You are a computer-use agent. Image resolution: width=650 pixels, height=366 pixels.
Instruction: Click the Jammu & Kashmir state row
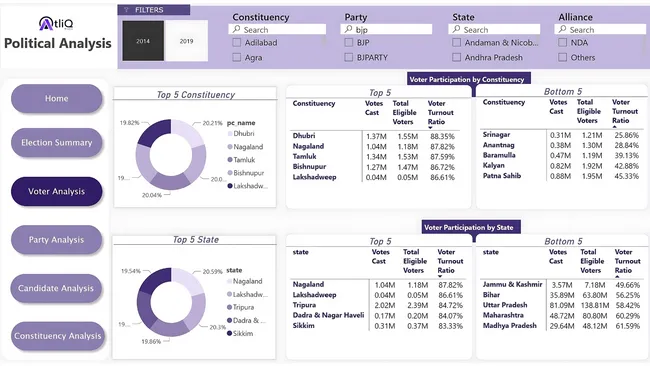[561, 285]
